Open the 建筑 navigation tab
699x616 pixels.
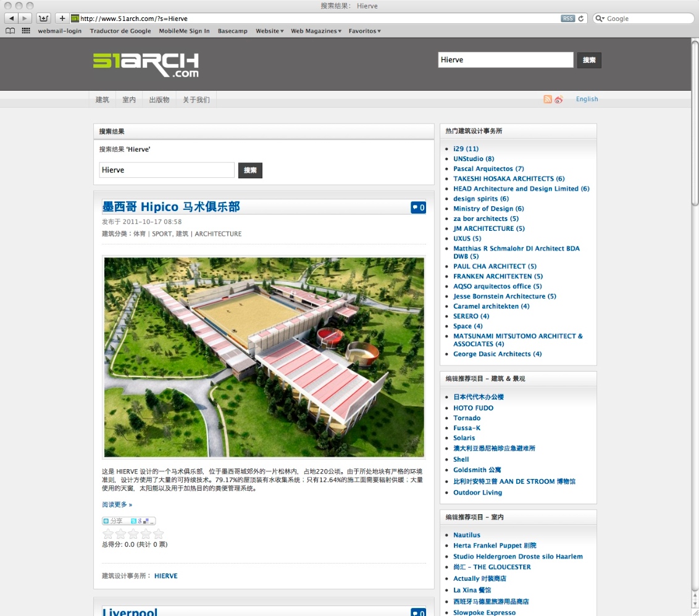(x=102, y=99)
